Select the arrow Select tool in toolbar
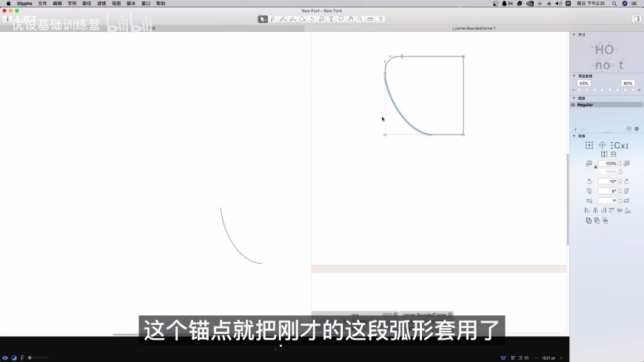 263,19
